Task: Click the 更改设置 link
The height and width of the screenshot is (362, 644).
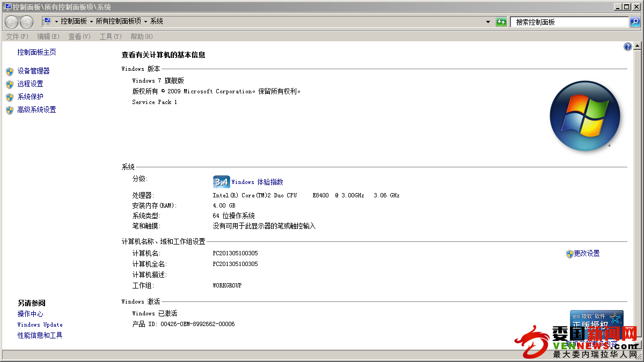Action: (x=587, y=254)
